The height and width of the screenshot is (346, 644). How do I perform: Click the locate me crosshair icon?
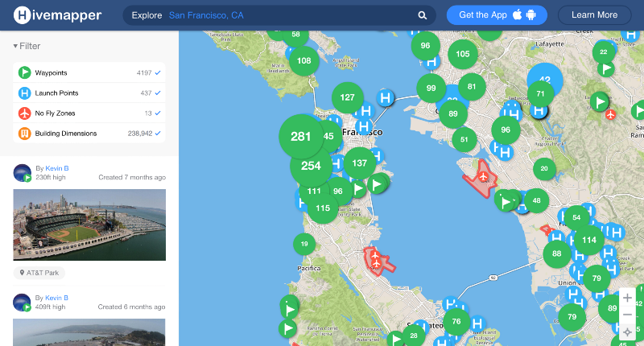coord(627,332)
